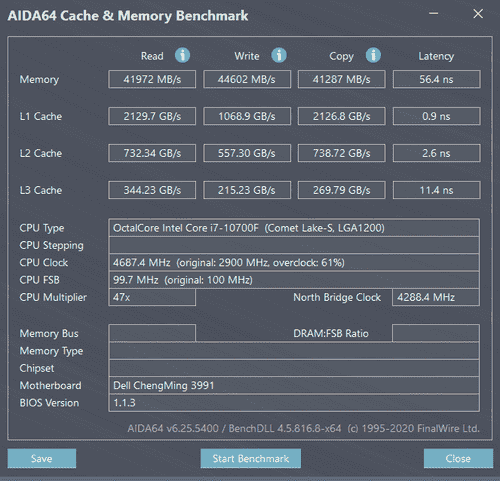500x481 pixels.
Task: Click the Read column info icon
Action: coord(182,55)
